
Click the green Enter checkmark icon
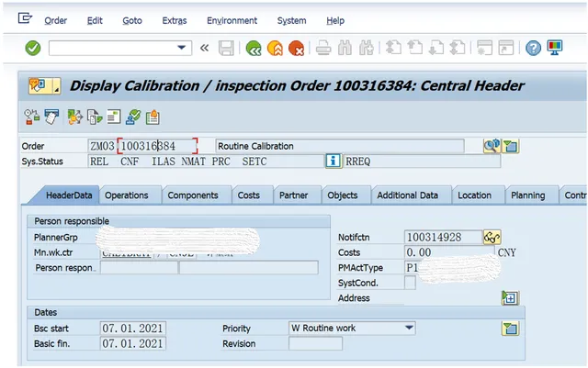33,48
